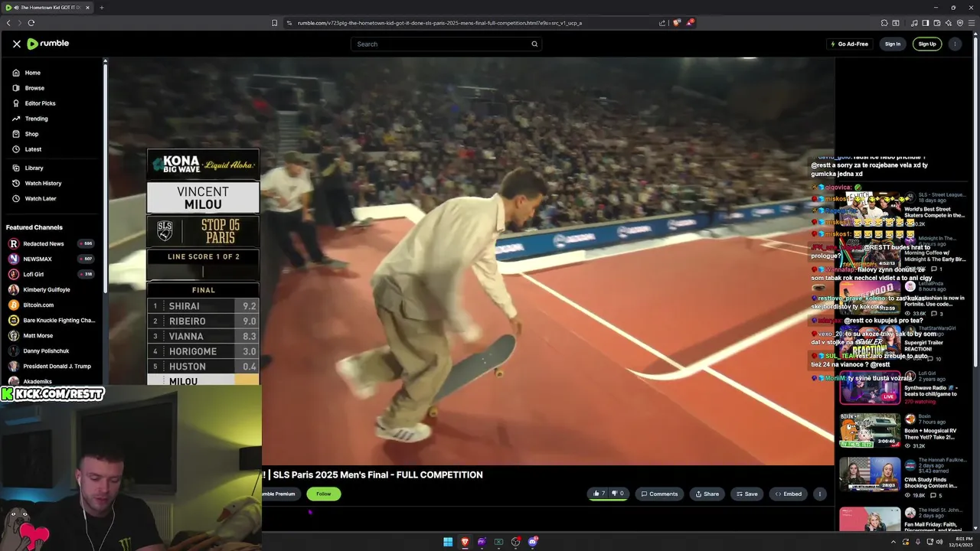Open CWA Study Finds video thumbnail
Screen dimensions: 980x551
[x=870, y=474]
